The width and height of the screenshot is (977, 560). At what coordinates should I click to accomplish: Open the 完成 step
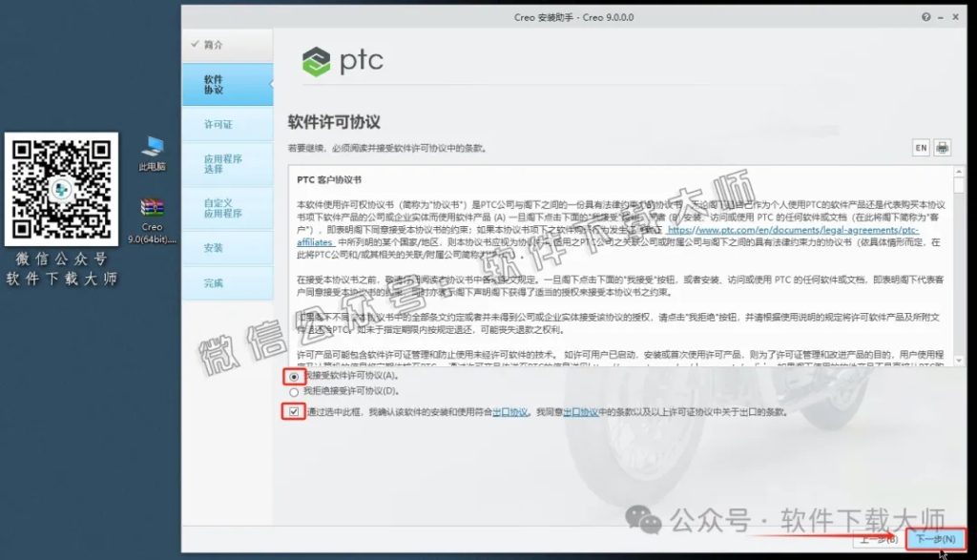(227, 282)
